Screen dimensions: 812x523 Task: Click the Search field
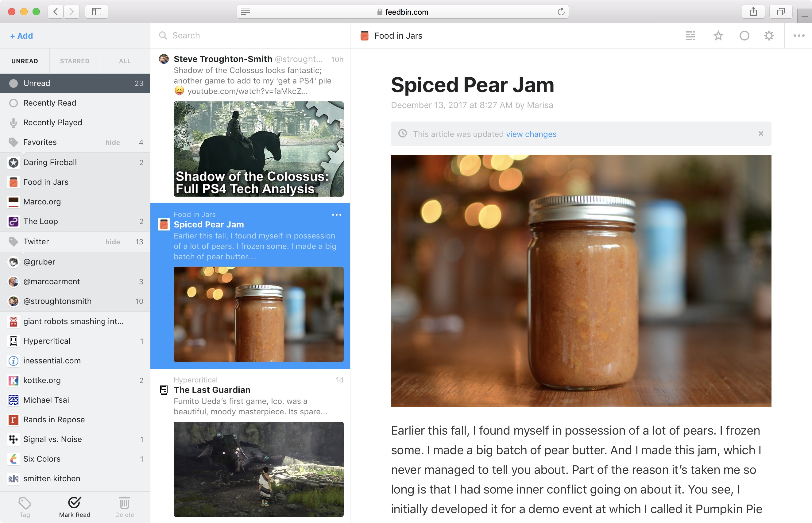click(x=251, y=36)
